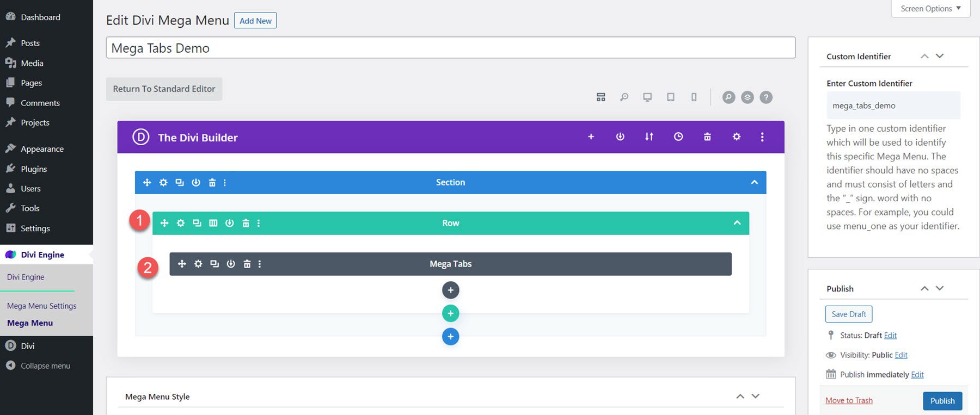Image resolution: width=980 pixels, height=415 pixels.
Task: Duplicate the Row
Action: [x=197, y=223]
